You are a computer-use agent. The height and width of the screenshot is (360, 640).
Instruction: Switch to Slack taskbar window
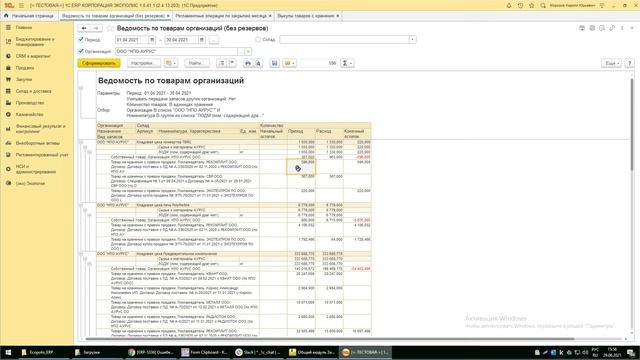click(x=259, y=352)
